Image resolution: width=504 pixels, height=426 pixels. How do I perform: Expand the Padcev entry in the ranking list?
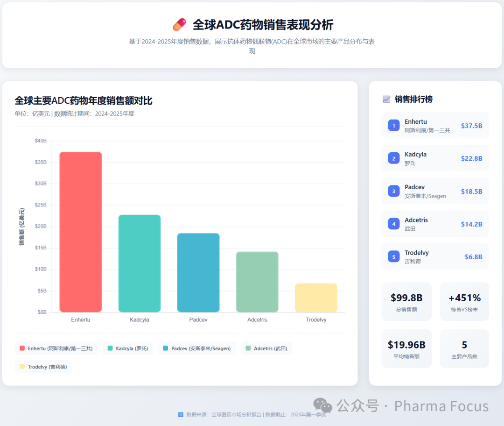pyautogui.click(x=435, y=191)
